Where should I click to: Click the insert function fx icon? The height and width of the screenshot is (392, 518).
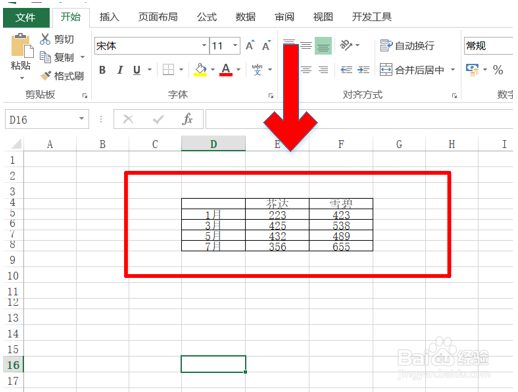188,119
